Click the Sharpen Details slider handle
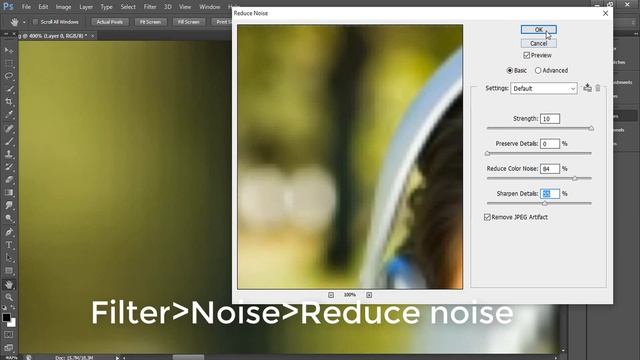This screenshot has width=640, height=360. point(545,203)
